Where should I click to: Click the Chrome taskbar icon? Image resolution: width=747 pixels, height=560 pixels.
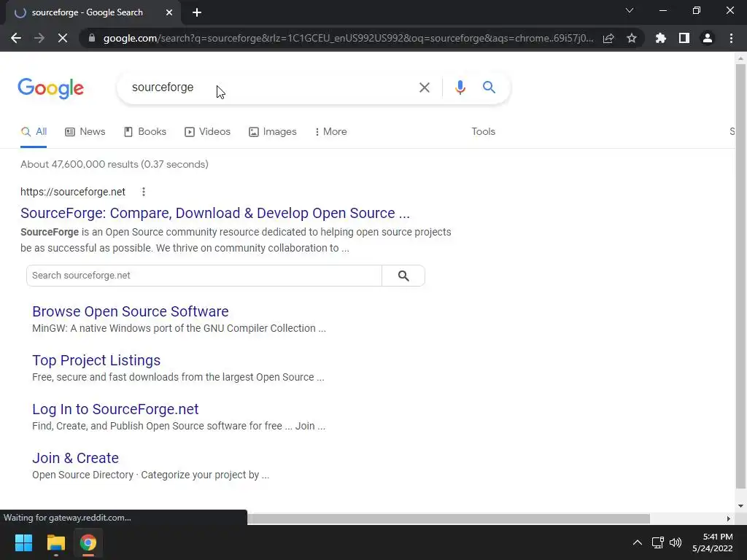pos(88,542)
